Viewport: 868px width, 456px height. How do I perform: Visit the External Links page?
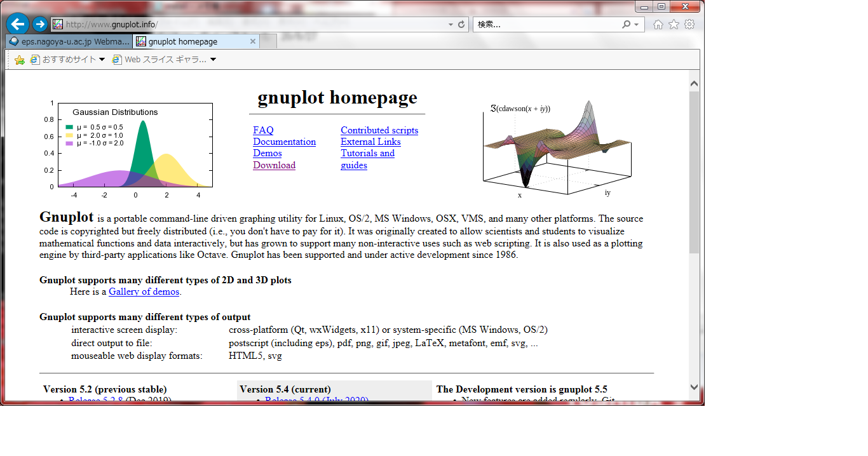[370, 142]
